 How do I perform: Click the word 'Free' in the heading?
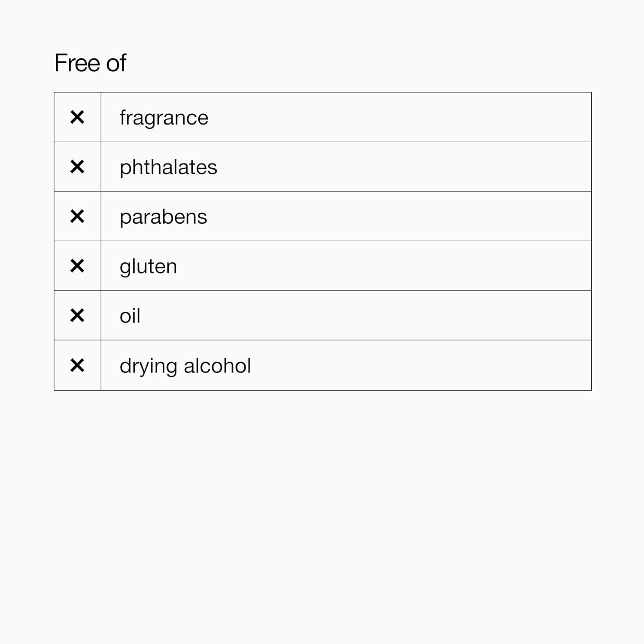point(77,63)
